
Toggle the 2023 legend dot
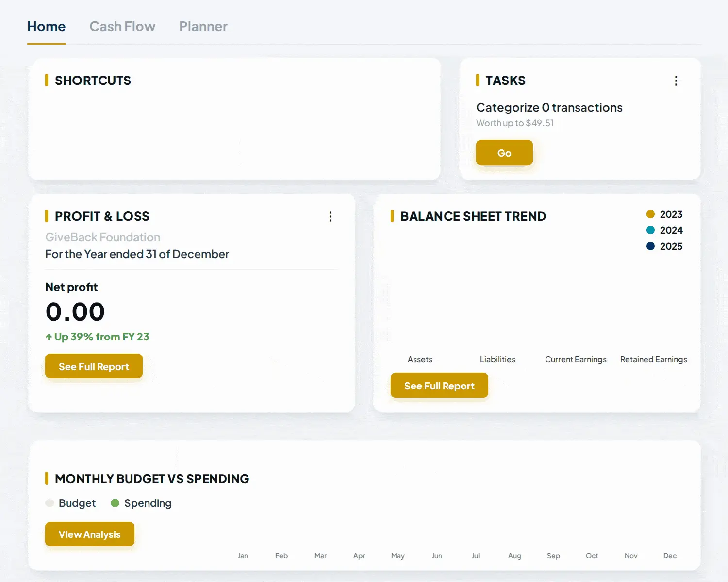651,214
